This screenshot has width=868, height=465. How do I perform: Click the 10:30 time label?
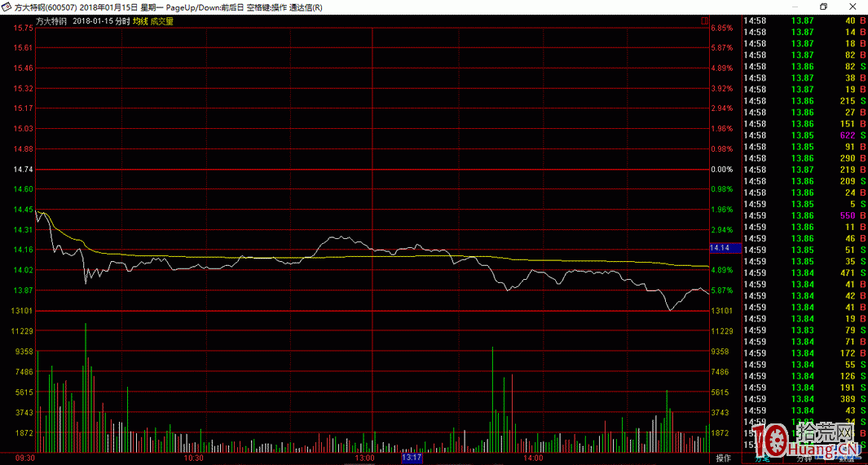(193, 458)
